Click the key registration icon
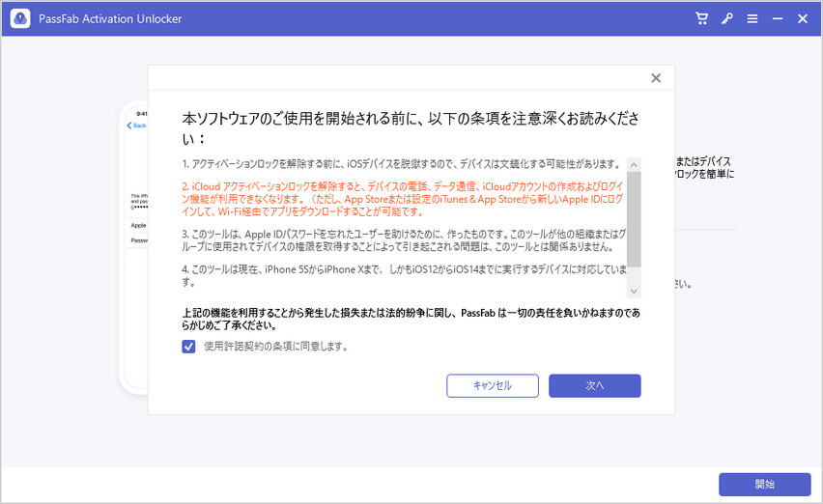The width and height of the screenshot is (823, 504). pyautogui.click(x=727, y=19)
